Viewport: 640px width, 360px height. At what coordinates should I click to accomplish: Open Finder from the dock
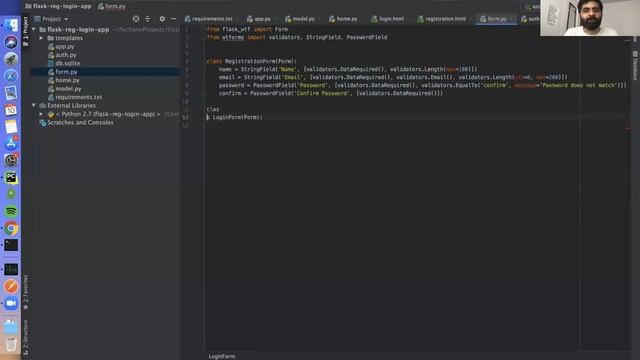(11, 25)
